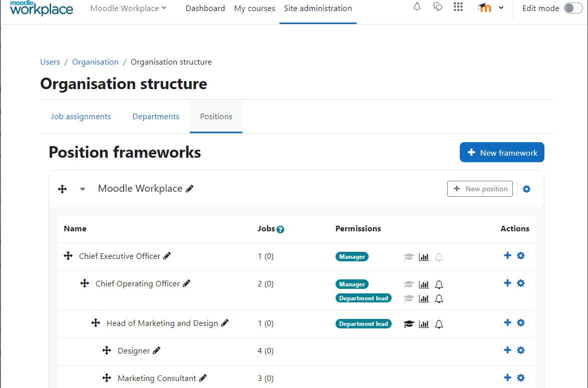Click the Chief Executive Officer Manager badge

[352, 257]
